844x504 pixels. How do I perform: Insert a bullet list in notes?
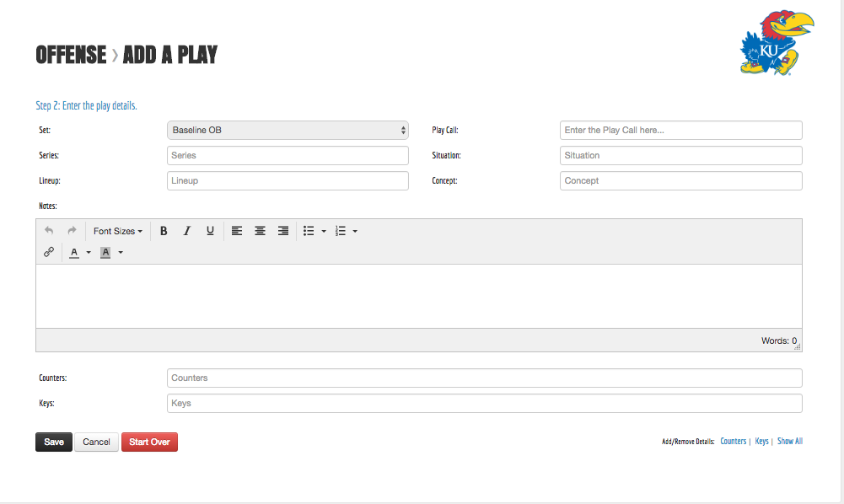(309, 231)
